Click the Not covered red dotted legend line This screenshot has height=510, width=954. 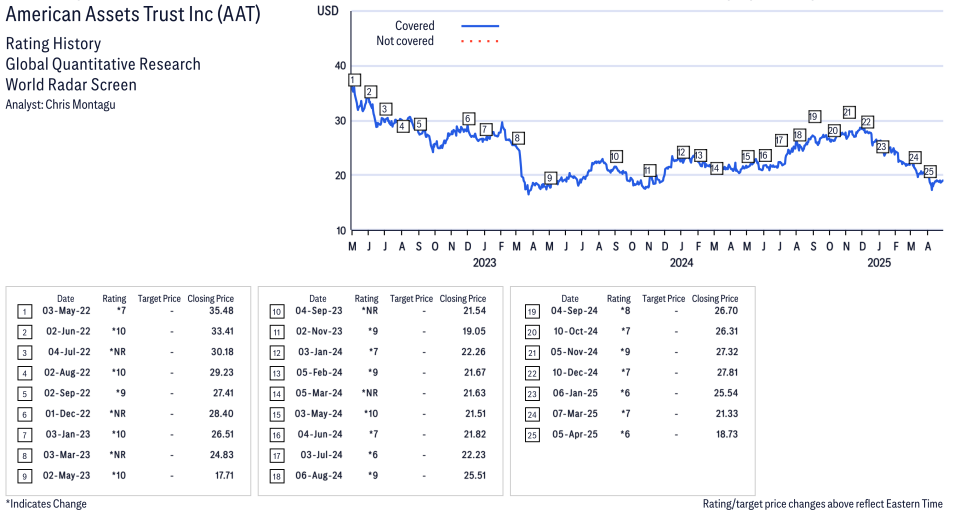480,41
